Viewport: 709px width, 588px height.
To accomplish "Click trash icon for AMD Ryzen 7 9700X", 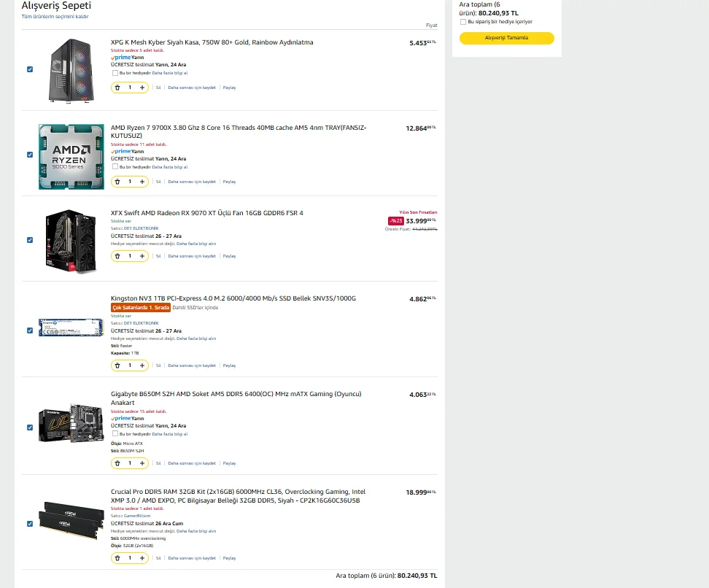I will coord(117,182).
